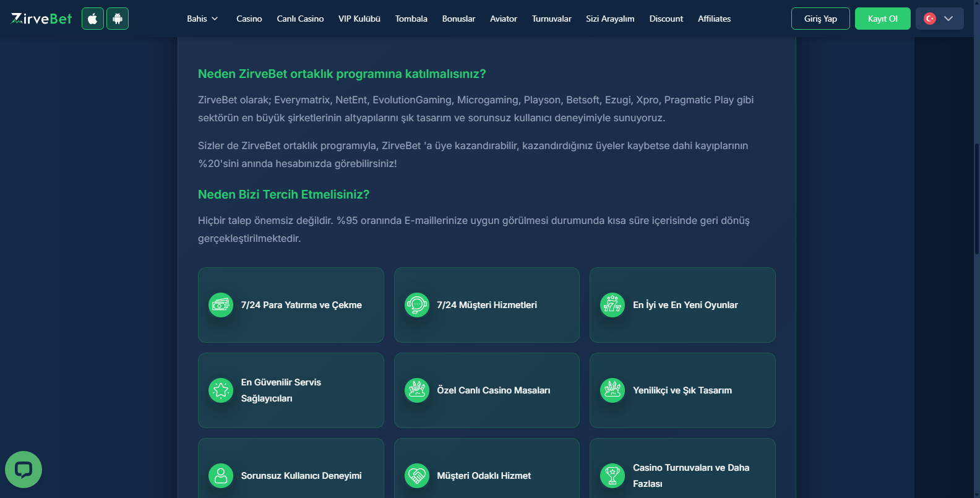Open the Android app download icon
The image size is (980, 498).
click(118, 19)
